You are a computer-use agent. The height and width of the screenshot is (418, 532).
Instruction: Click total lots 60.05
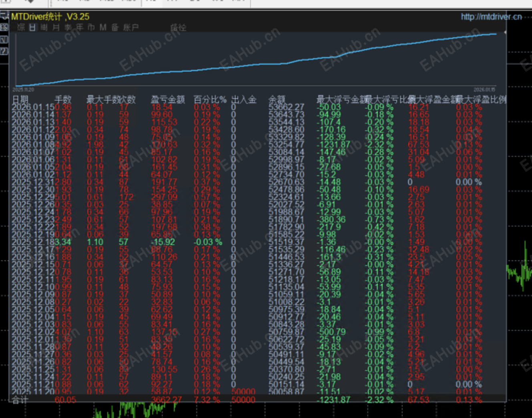(x=65, y=400)
